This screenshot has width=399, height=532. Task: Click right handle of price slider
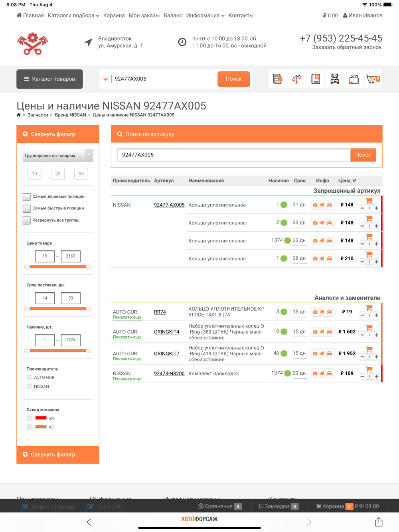point(89,266)
